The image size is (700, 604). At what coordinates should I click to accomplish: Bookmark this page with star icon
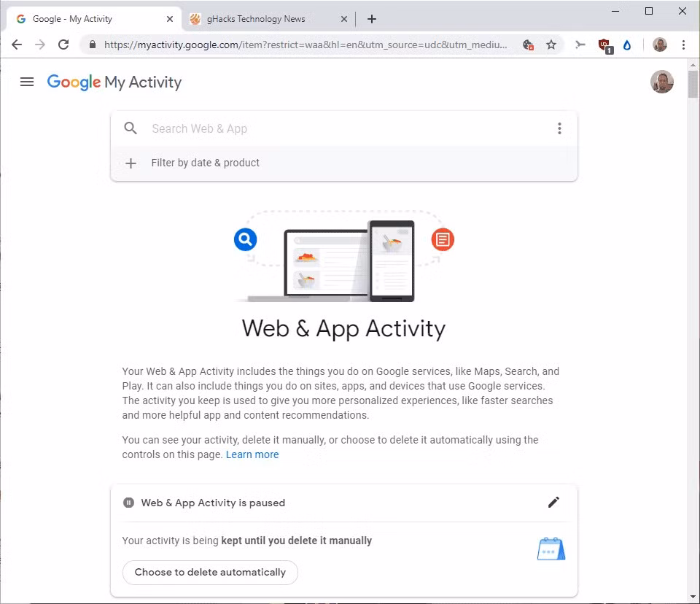click(551, 44)
